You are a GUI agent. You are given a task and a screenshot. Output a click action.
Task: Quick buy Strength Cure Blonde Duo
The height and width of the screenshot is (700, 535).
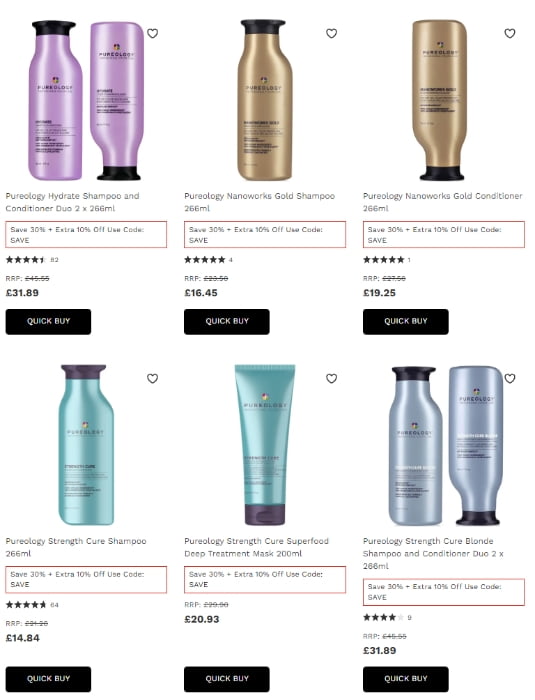coord(405,679)
